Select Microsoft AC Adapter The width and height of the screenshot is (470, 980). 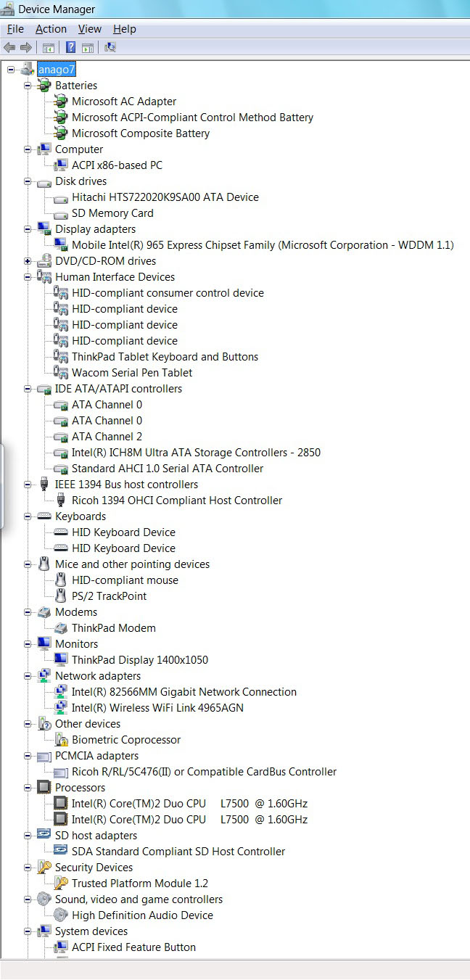(x=124, y=102)
